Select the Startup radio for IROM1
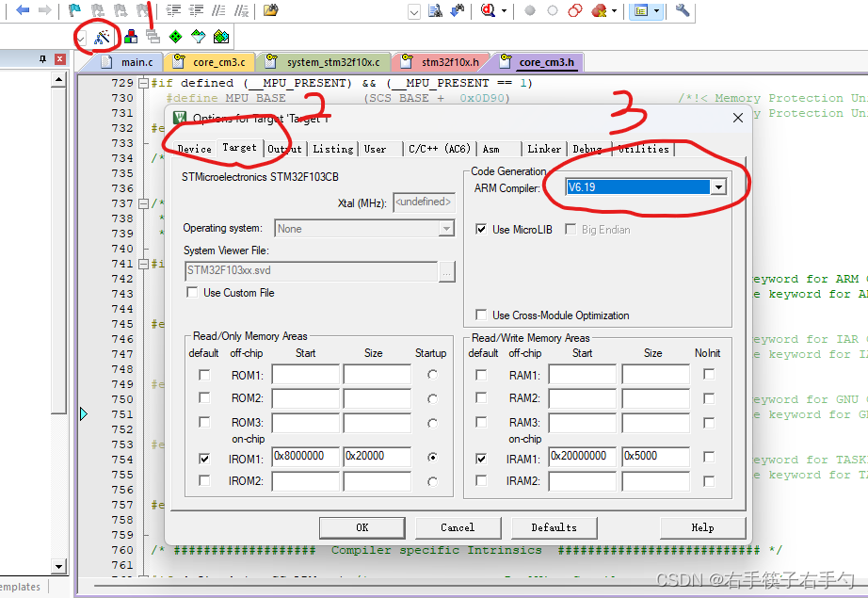This screenshot has height=598, width=868. coord(431,458)
